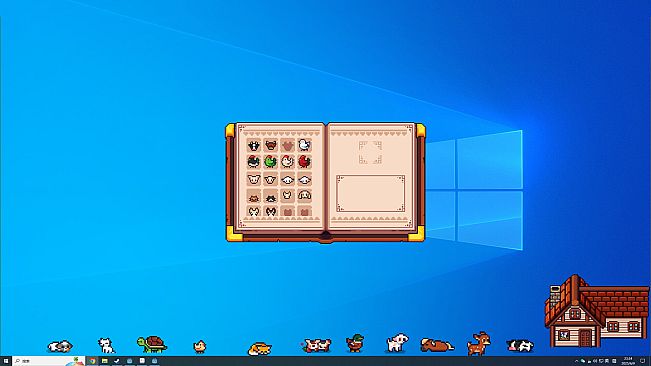The image size is (651, 366).
Task: Open Steam from the taskbar
Action: coord(117,361)
